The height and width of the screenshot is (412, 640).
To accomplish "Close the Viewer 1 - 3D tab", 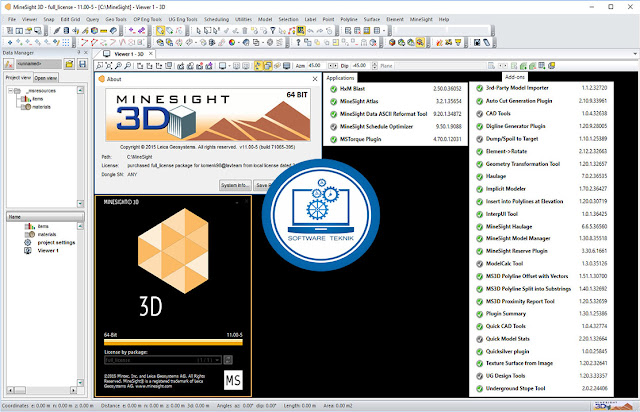I will [151, 53].
